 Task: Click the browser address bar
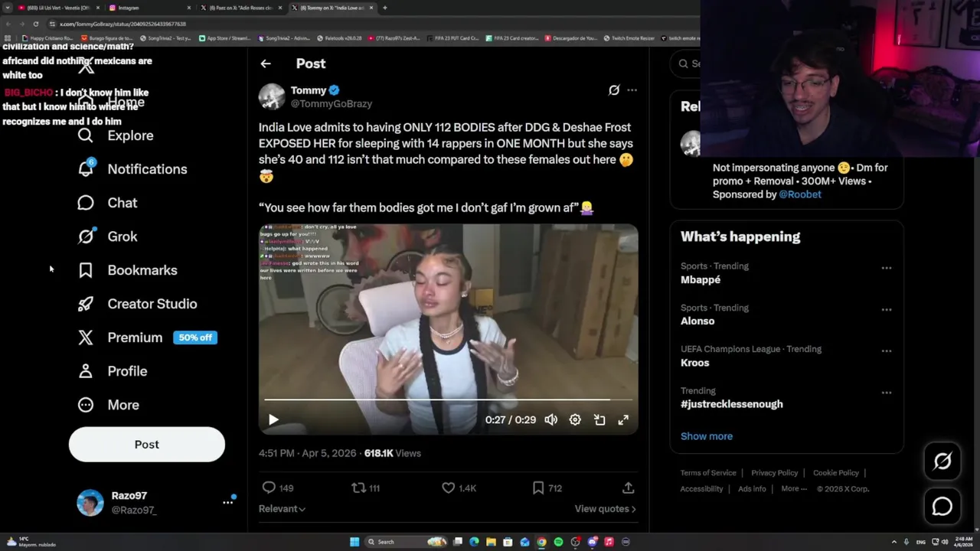coord(367,24)
